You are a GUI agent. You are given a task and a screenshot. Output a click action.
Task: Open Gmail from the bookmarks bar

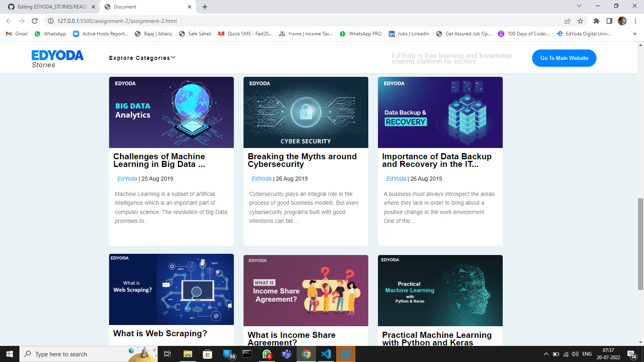tap(16, 34)
